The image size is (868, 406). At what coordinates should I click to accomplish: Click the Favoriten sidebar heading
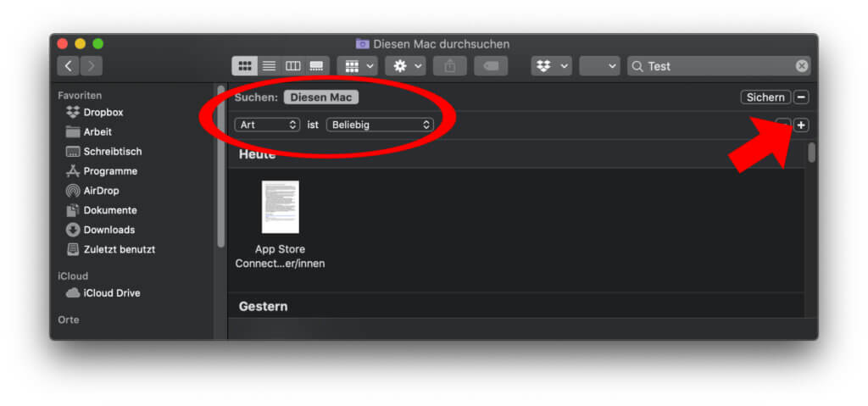coord(80,95)
